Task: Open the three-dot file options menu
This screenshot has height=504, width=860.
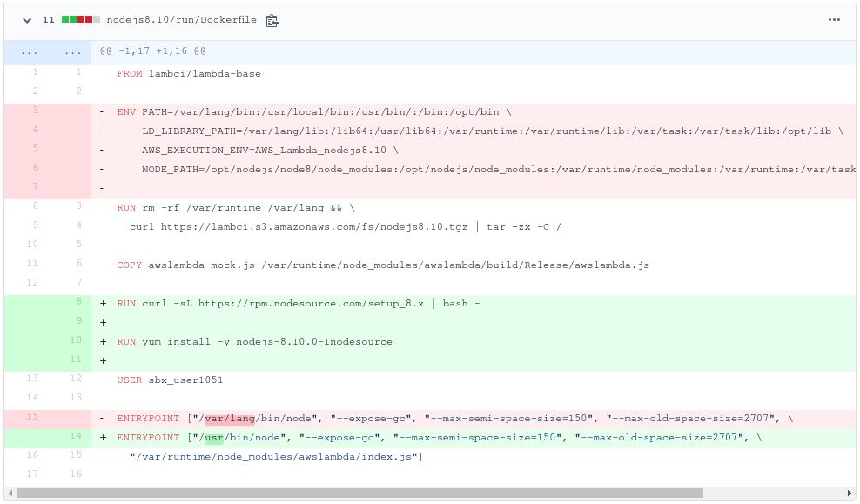Action: 834,20
